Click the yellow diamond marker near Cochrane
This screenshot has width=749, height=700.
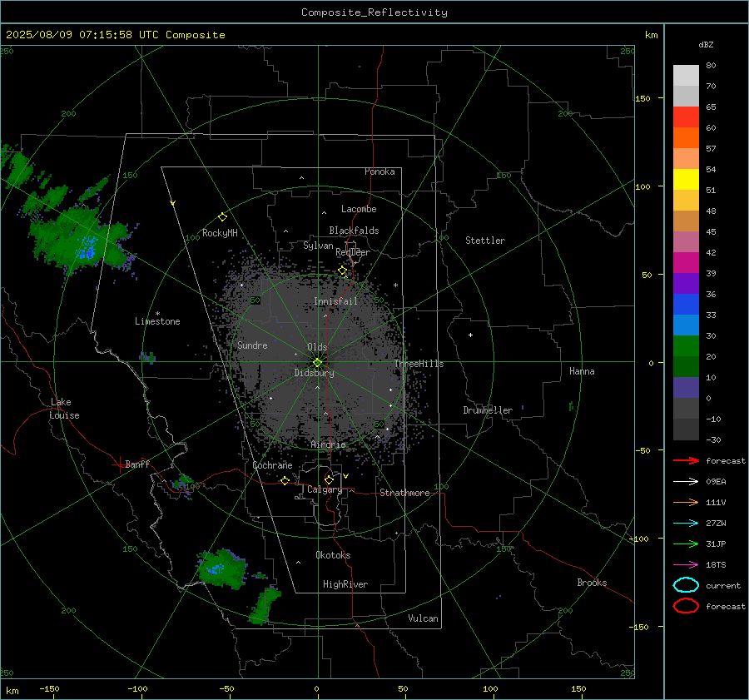coord(285,480)
